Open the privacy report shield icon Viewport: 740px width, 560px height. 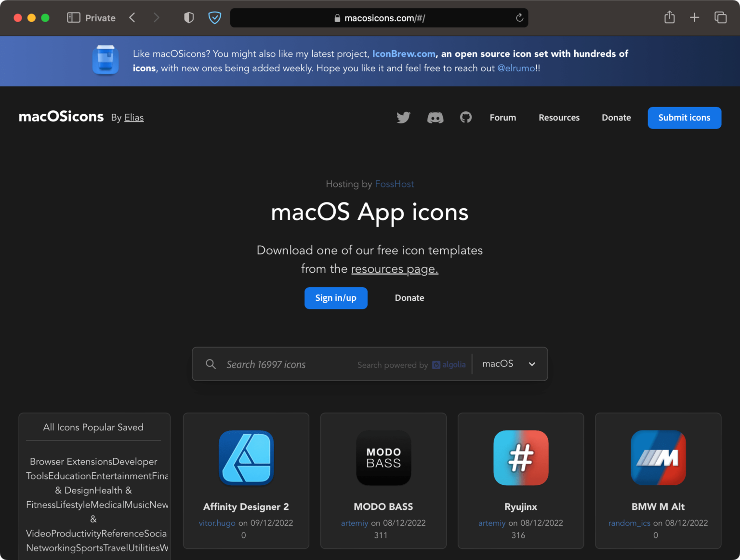click(x=189, y=18)
